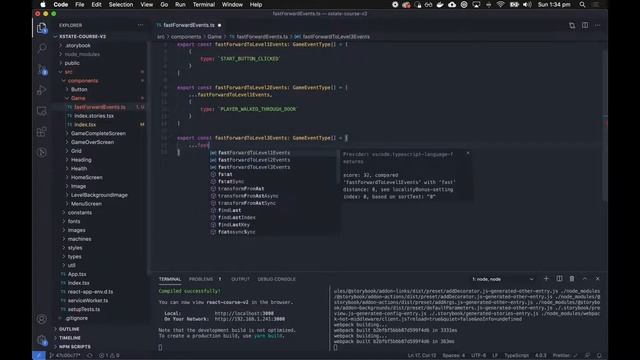The image size is (640, 360).
Task: Open the File menu
Action: (80, 5)
